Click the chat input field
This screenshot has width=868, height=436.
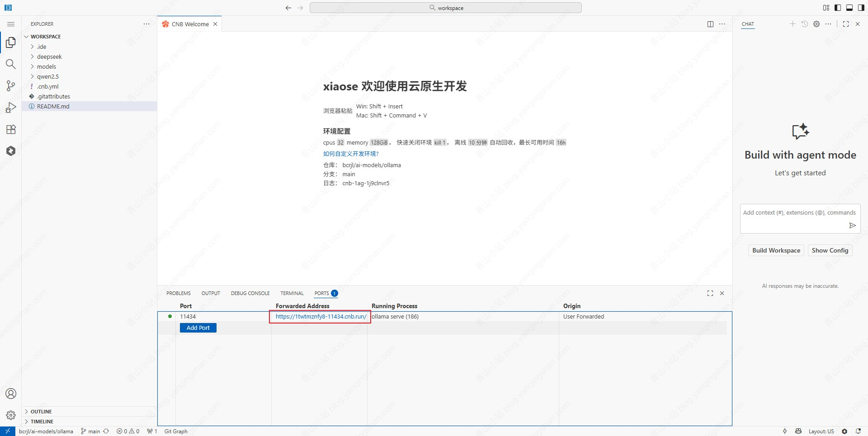799,213
